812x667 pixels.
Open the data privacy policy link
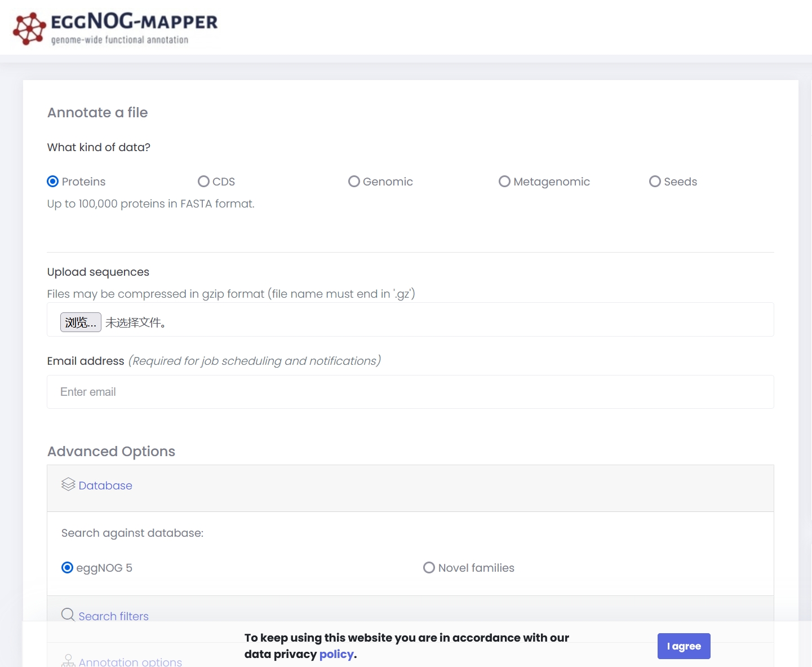point(336,654)
